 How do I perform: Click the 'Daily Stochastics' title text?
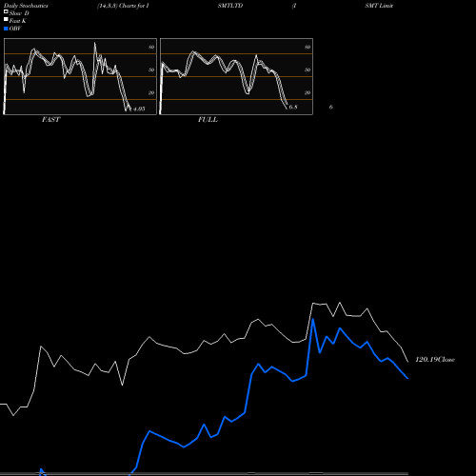click(x=26, y=6)
